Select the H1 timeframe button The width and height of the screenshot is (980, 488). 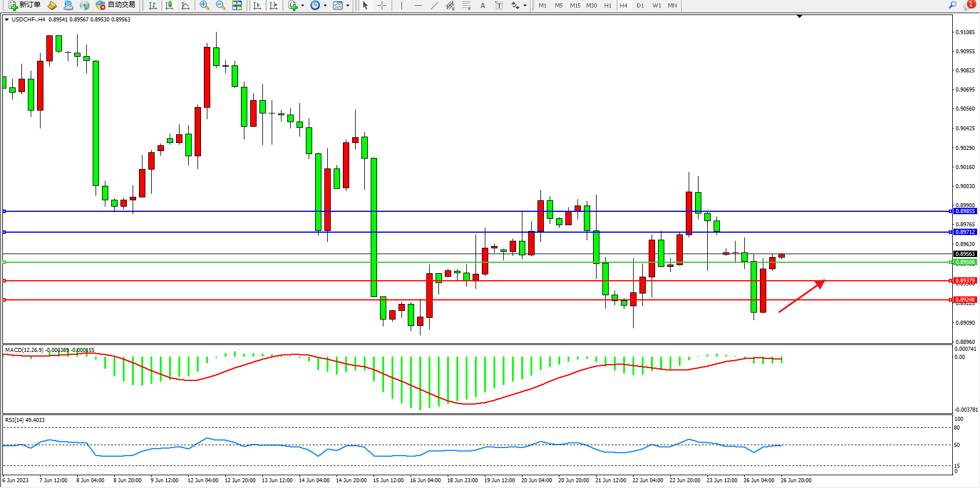(x=608, y=6)
